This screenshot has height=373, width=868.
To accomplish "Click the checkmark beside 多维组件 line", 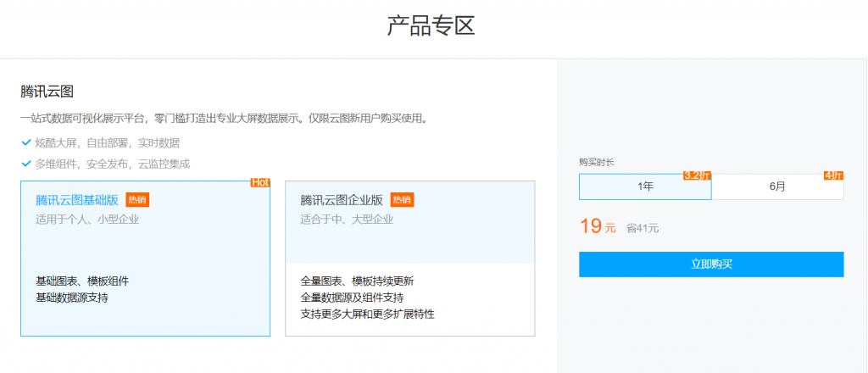I will coord(25,164).
